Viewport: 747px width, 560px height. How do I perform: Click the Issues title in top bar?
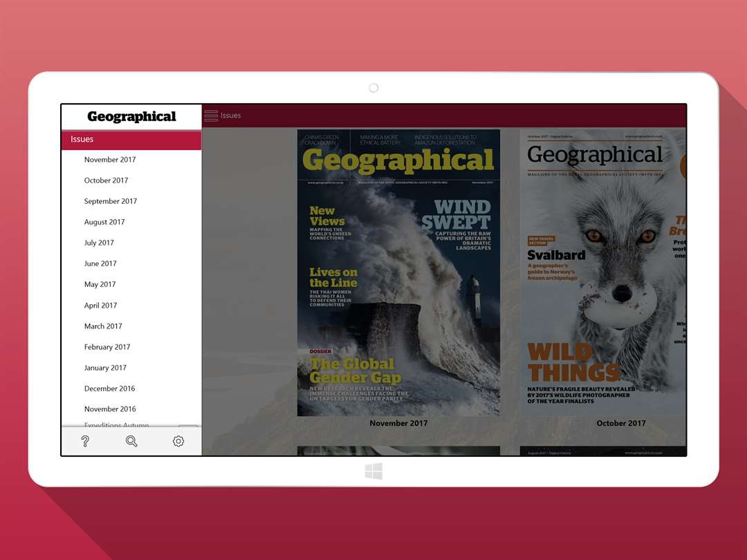[230, 115]
